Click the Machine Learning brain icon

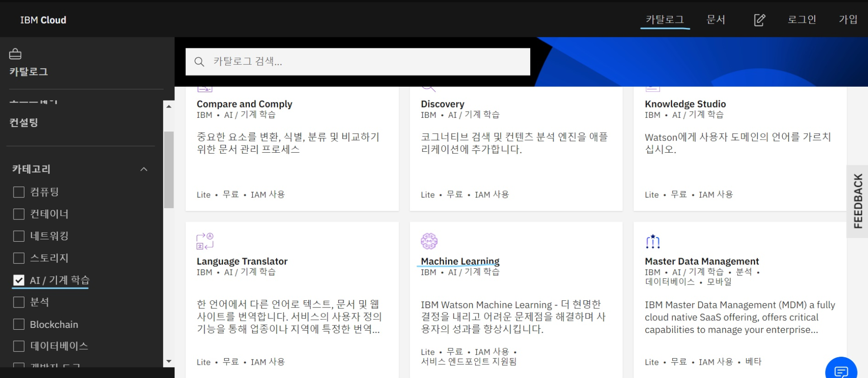point(429,241)
